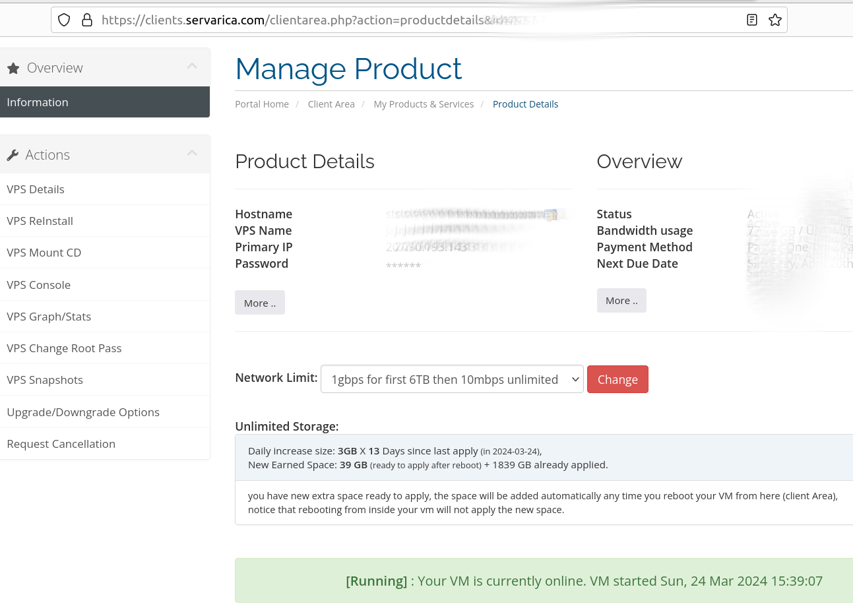853x616 pixels.
Task: Click the New Earned Space 39 GB line
Action: pos(428,465)
